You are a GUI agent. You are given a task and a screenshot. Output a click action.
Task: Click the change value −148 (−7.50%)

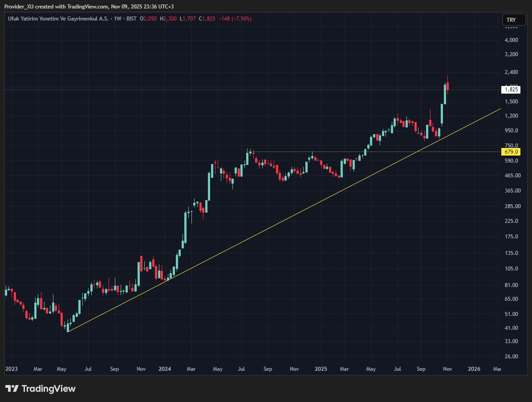[235, 19]
